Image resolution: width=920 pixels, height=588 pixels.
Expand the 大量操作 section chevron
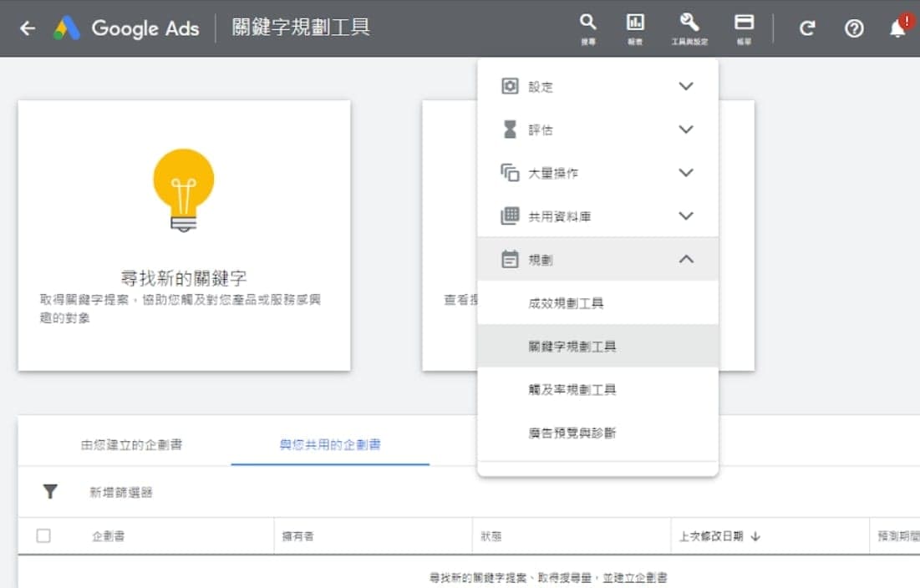(686, 172)
